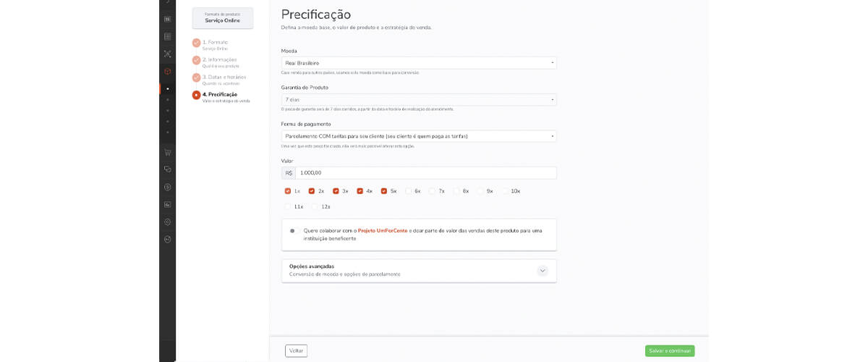Open the grid table sidebar icon
The width and height of the screenshot is (868, 362).
point(167,36)
